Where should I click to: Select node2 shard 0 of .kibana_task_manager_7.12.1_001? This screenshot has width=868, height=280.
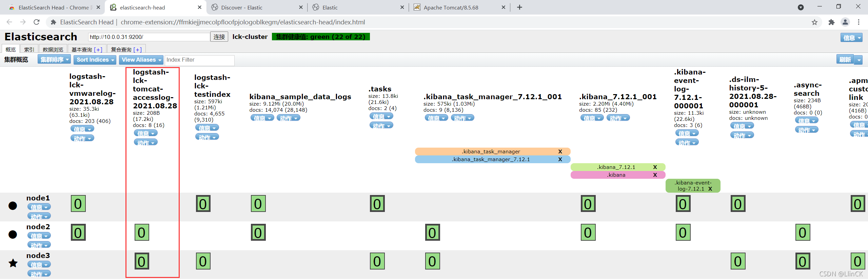tap(433, 232)
